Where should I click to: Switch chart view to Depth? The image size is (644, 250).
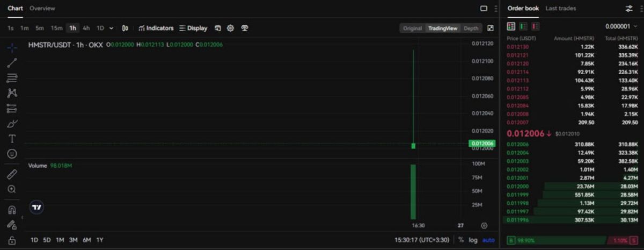coord(471,28)
